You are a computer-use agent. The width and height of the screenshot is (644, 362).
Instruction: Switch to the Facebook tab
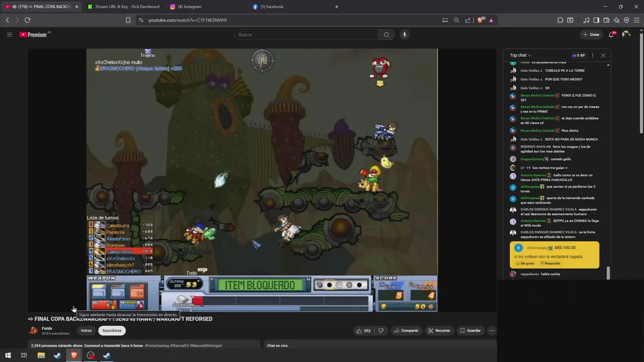click(x=289, y=7)
